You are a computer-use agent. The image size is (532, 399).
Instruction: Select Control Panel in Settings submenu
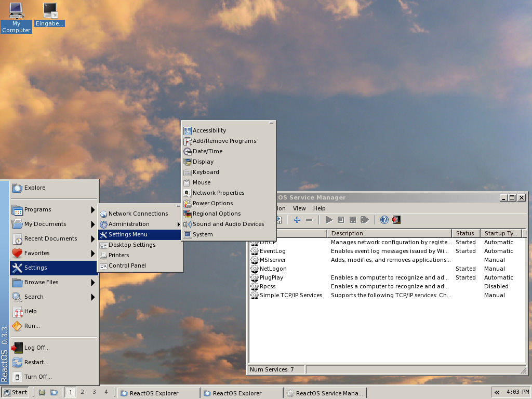[x=127, y=265]
